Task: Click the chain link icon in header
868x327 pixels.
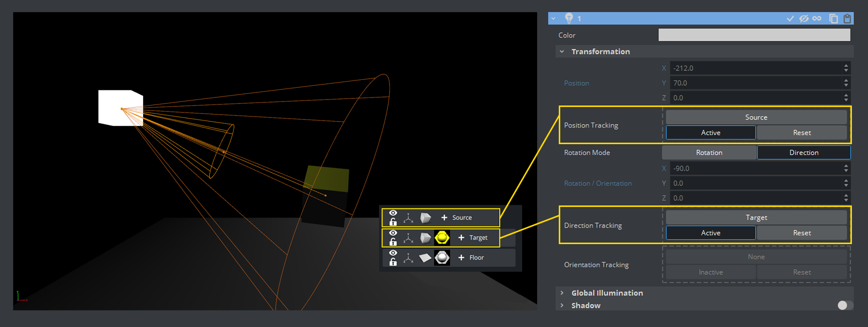Action: [817, 19]
